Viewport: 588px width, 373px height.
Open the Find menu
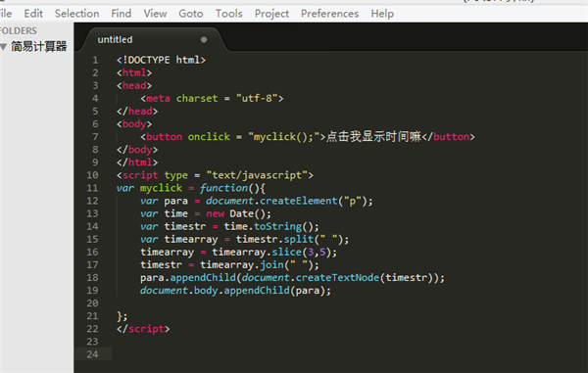(122, 14)
